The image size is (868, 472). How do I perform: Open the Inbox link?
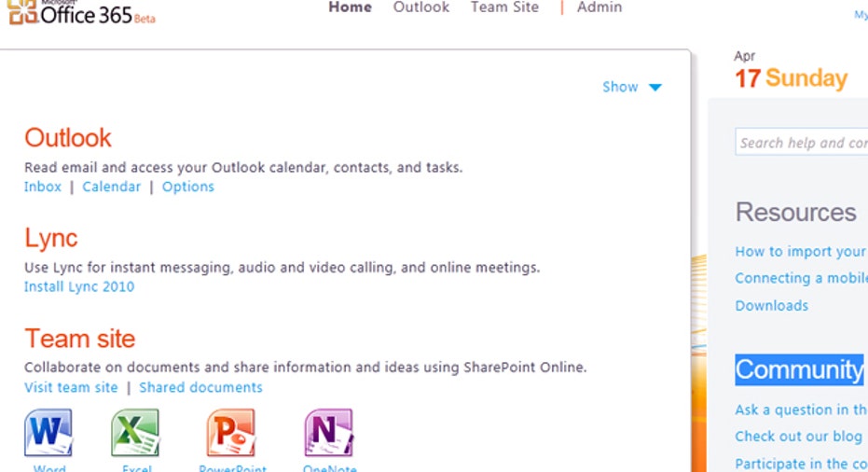43,187
